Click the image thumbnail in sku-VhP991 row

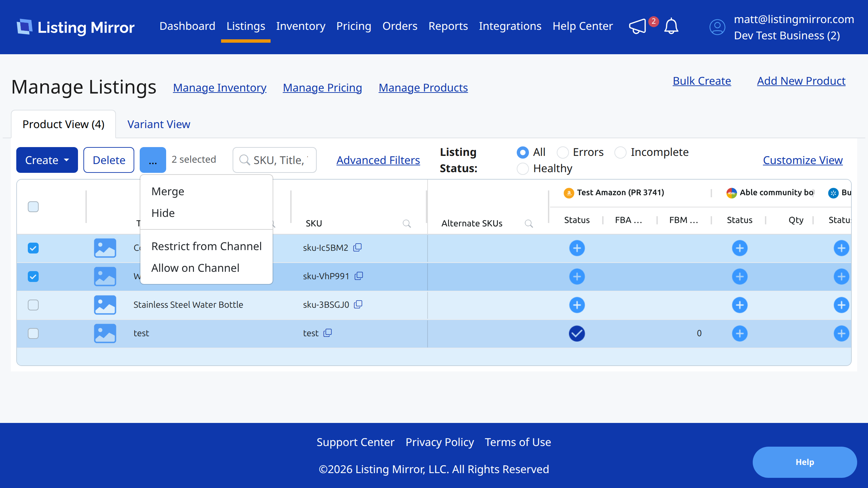point(105,277)
